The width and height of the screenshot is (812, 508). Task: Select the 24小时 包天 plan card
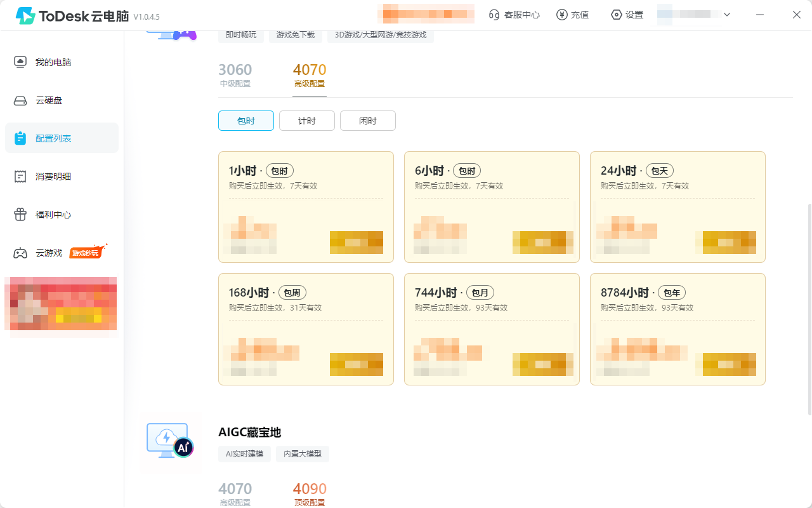coord(678,207)
